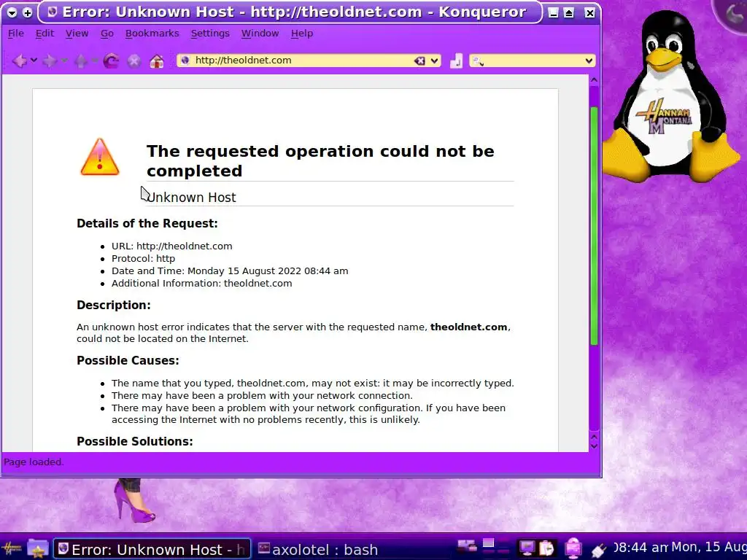The height and width of the screenshot is (560, 747).
Task: Click 'problem with your network connection' cause
Action: pos(262,396)
